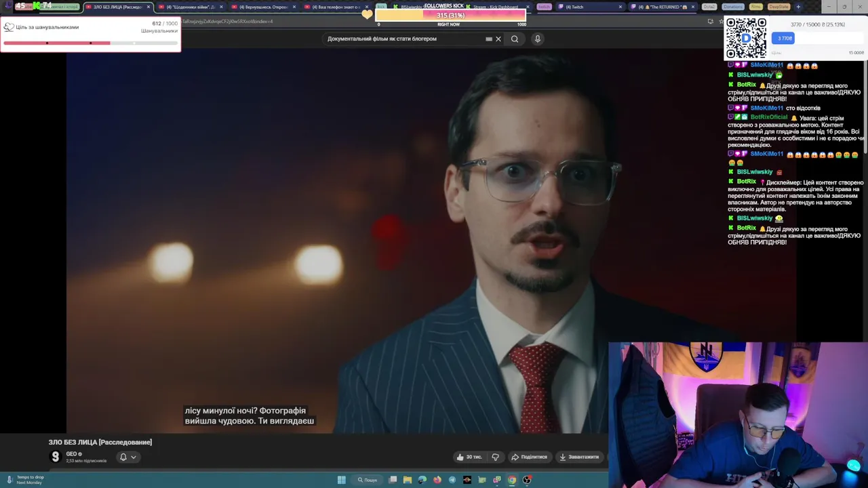Open File Explorer from the taskbar

(408, 480)
